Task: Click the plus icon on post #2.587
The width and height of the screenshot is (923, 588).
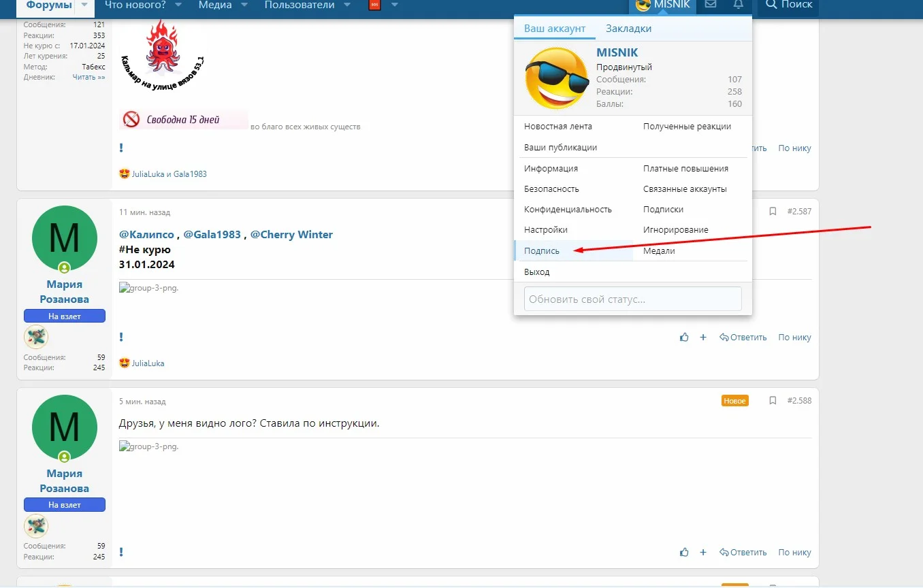Action: click(x=703, y=338)
